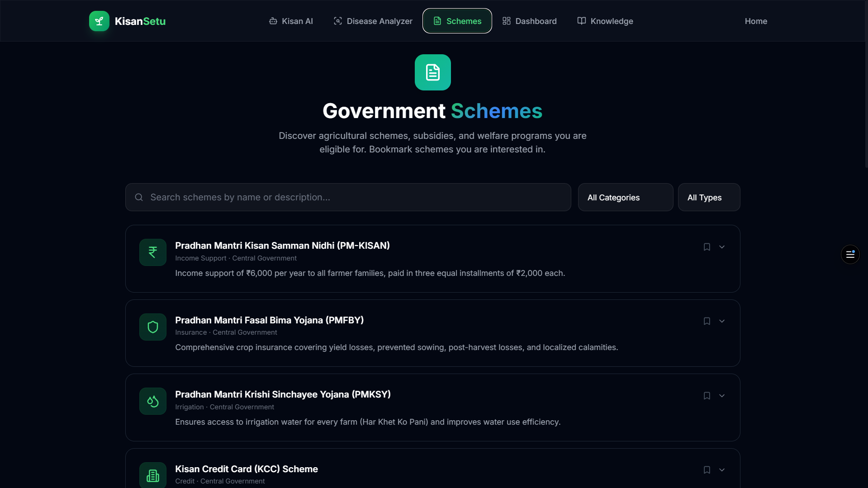Open the Knowledge tab
Screen dimensions: 868x488
[x=605, y=21]
